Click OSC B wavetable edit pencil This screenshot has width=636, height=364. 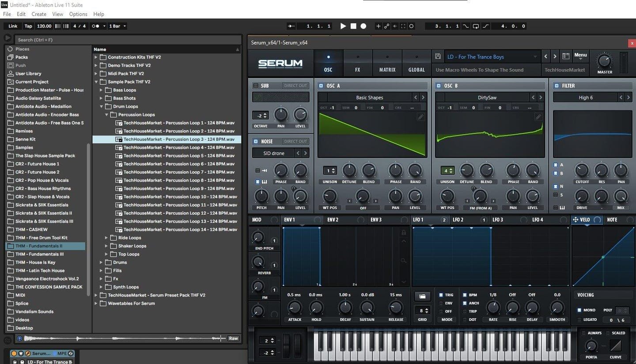538,117
